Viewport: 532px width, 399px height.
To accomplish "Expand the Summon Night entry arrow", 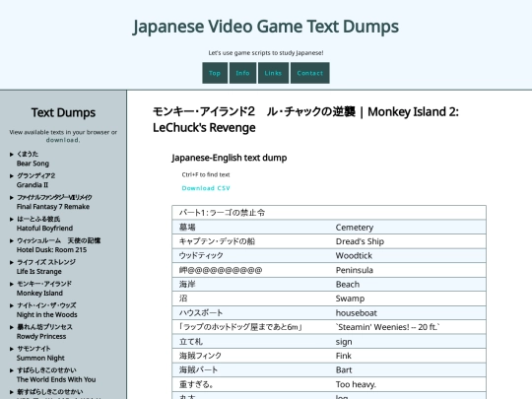I will point(12,349).
